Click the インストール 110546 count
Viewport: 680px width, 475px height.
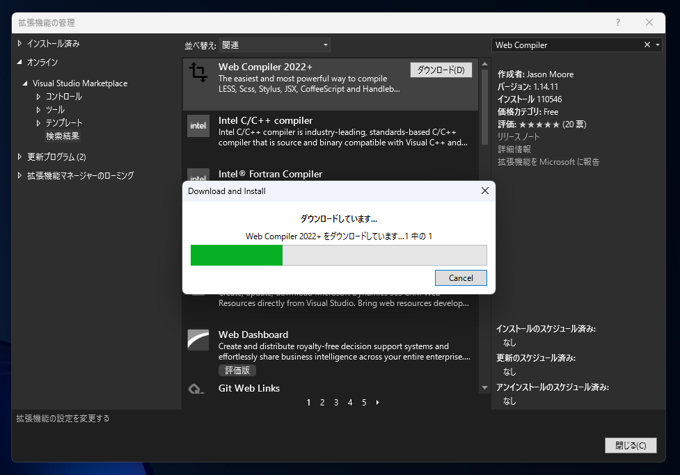point(530,99)
